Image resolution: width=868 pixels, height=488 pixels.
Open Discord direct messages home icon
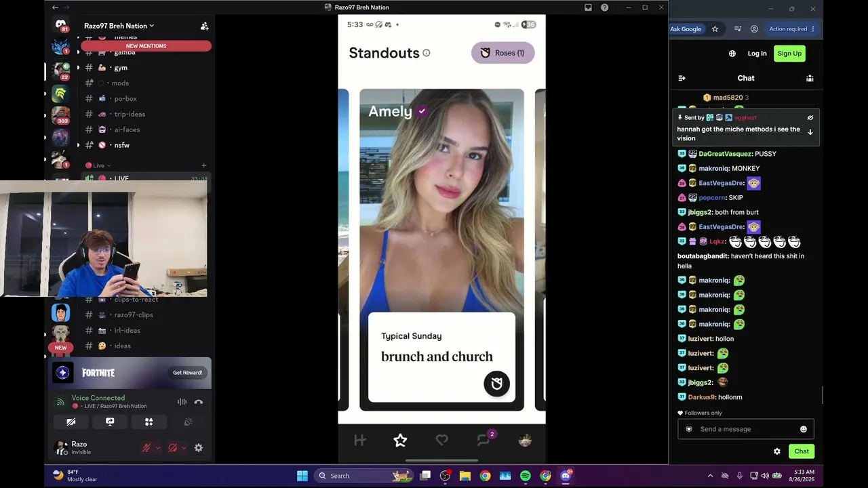[61, 26]
